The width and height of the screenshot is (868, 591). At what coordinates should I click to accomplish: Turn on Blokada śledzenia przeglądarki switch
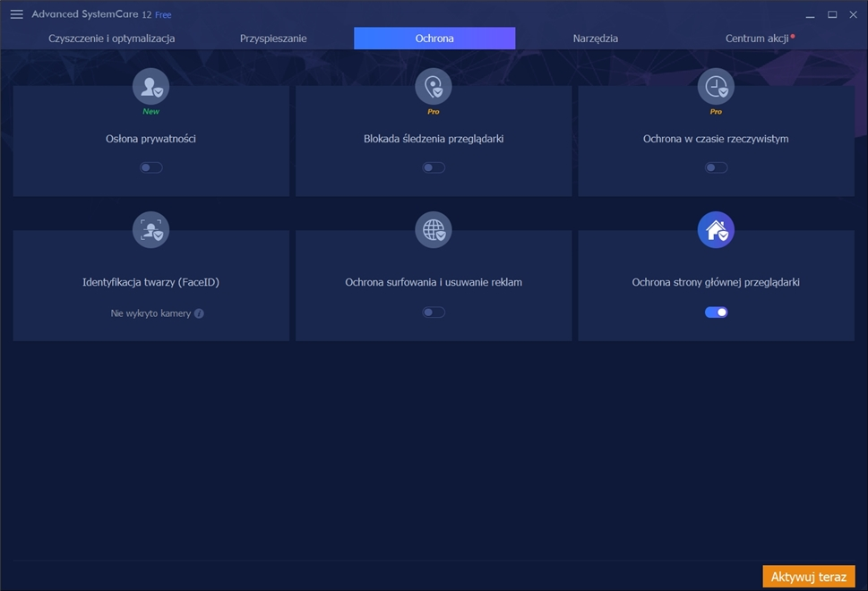(434, 167)
